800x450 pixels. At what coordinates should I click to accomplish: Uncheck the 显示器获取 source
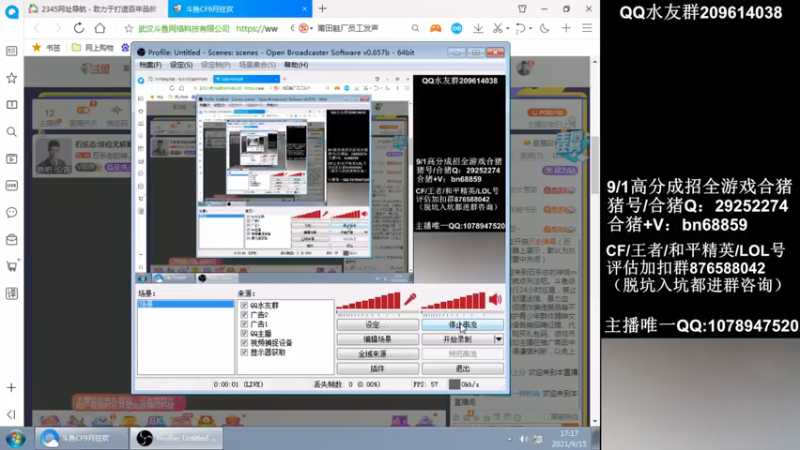click(x=244, y=352)
